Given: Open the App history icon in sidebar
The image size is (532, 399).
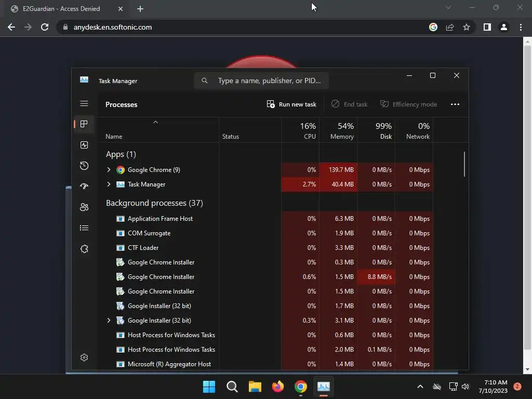Looking at the screenshot, I should [x=84, y=166].
